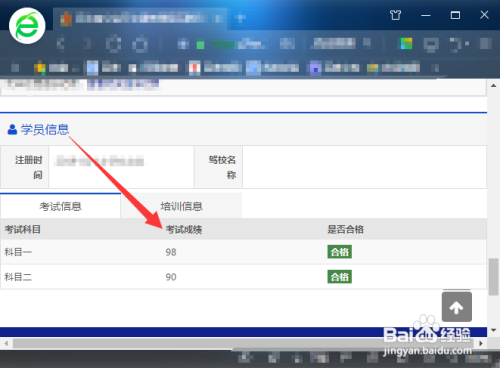500x368 pixels.
Task: Click the vertical scrollbar thumb
Action: [x=493, y=277]
